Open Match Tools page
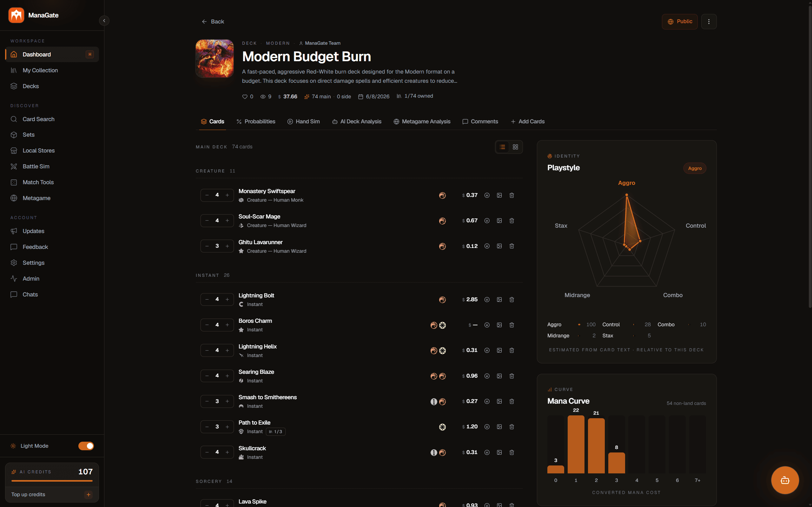Image resolution: width=812 pixels, height=507 pixels. pyautogui.click(x=52, y=182)
